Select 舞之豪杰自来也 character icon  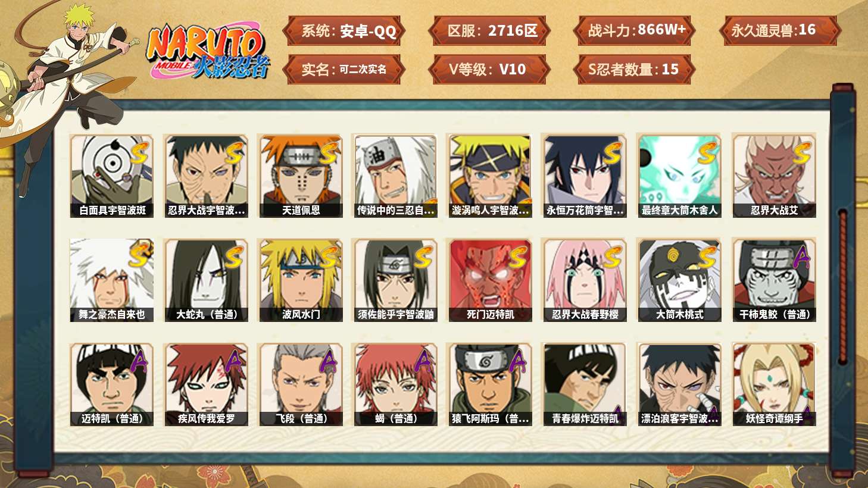(x=112, y=280)
